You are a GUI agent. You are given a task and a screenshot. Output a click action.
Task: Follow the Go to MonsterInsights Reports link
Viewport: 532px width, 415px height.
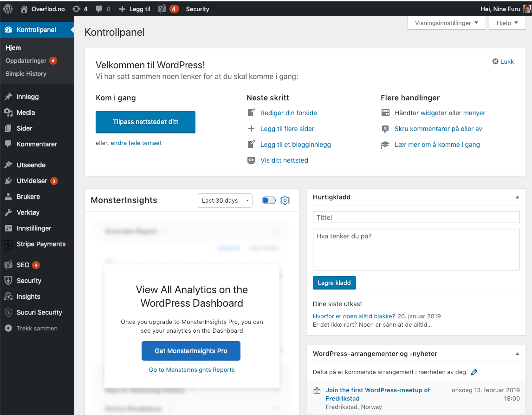[192, 370]
